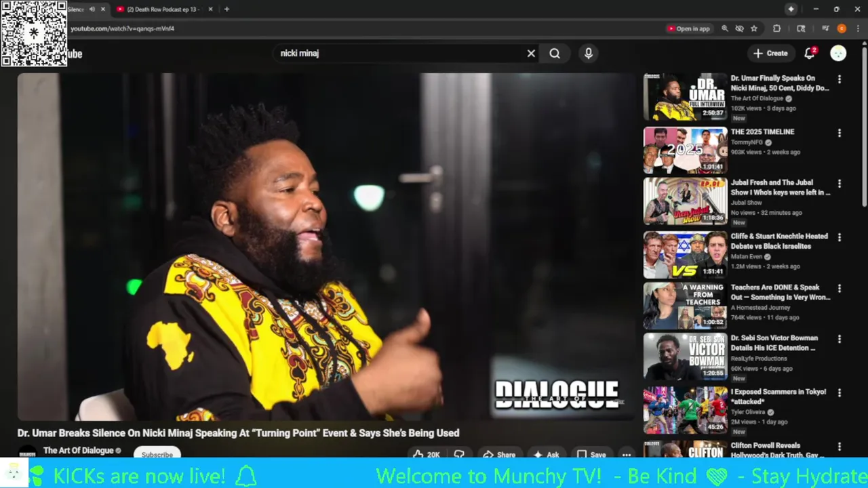Bookmark this page with the star icon
868x488 pixels.
tap(754, 28)
